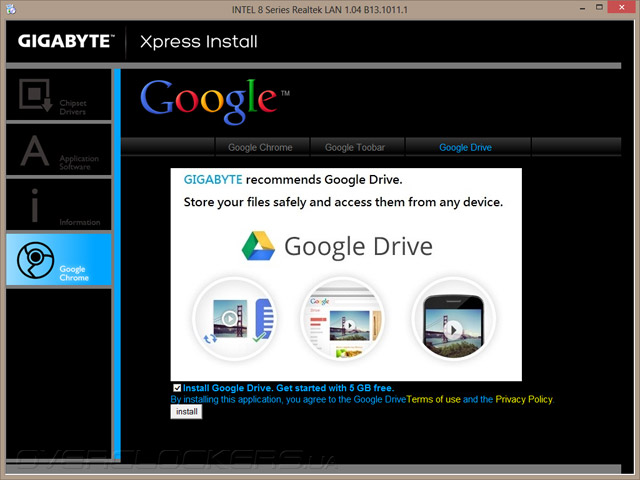Click the install button
640x480 pixels.
[187, 411]
